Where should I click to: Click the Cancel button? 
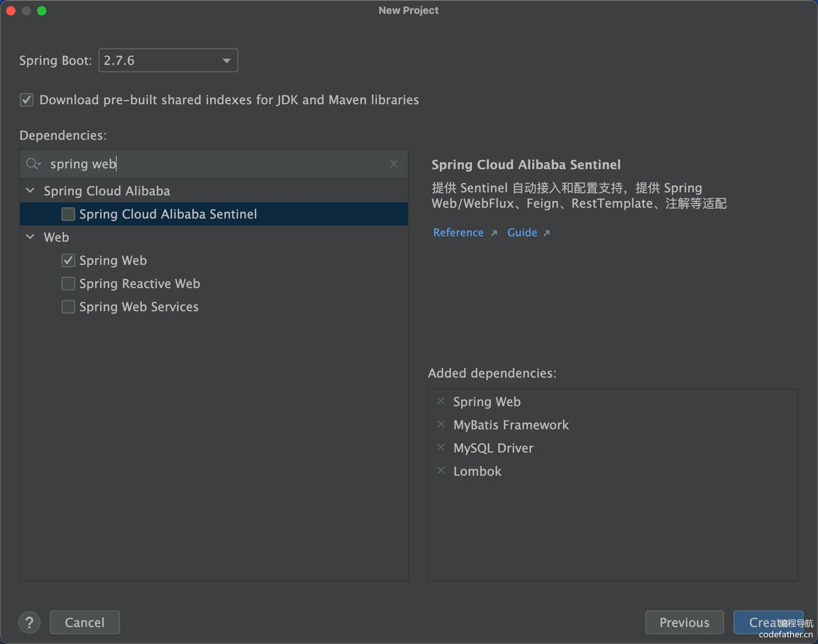click(85, 622)
